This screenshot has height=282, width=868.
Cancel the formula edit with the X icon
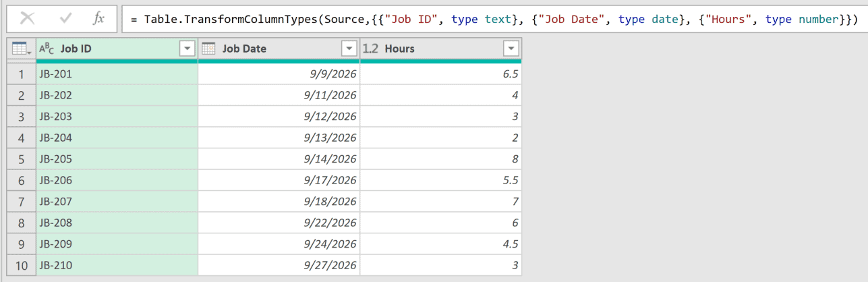28,18
